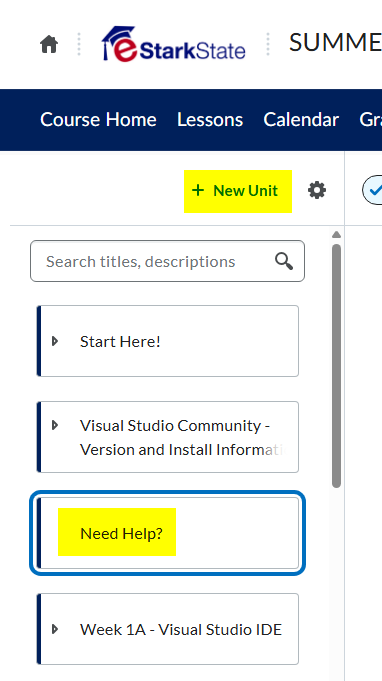Click the unit list vertical scrollbar
This screenshot has height=681, width=382.
[336, 366]
